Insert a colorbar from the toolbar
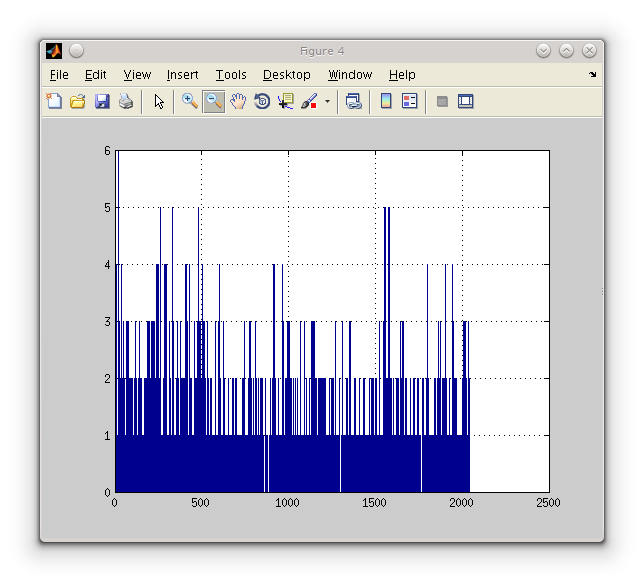The width and height of the screenshot is (644, 582). [386, 101]
